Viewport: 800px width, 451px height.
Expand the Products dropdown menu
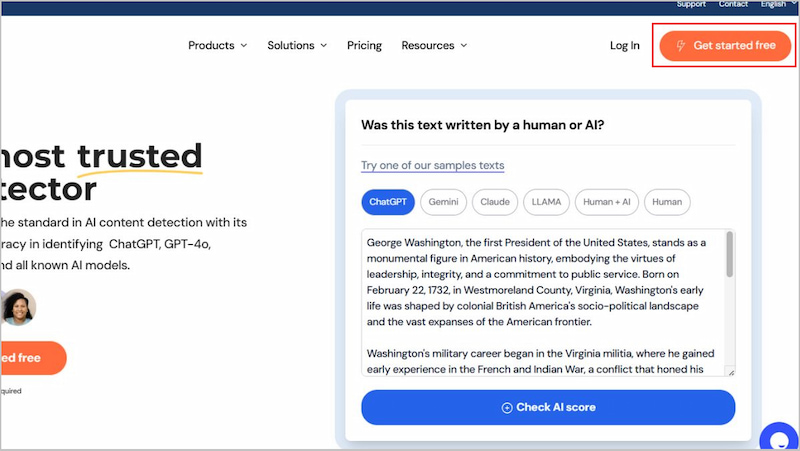click(x=217, y=45)
